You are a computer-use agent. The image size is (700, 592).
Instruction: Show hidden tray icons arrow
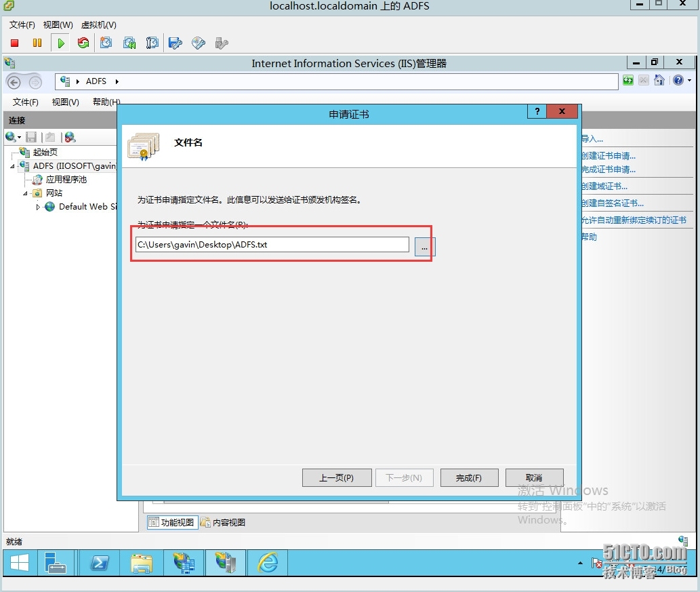tap(580, 563)
